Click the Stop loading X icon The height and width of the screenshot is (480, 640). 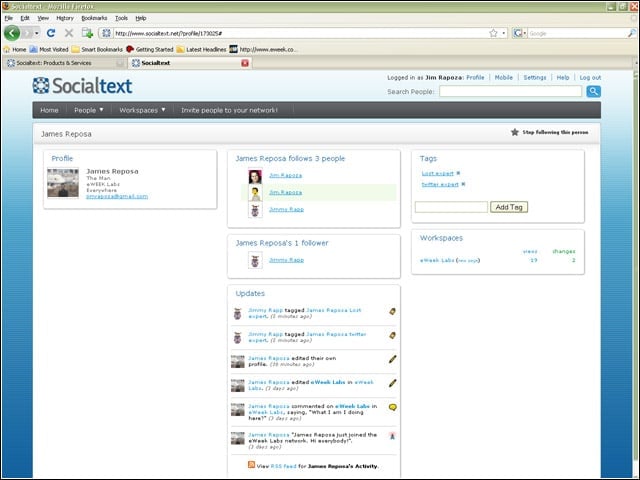click(69, 33)
